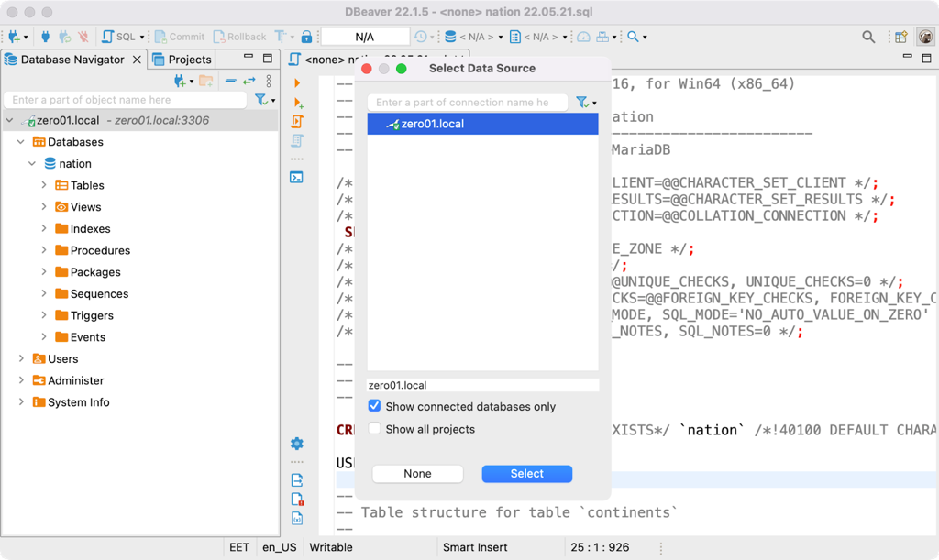Click the None button in dialog
This screenshot has width=939, height=560.
point(417,474)
